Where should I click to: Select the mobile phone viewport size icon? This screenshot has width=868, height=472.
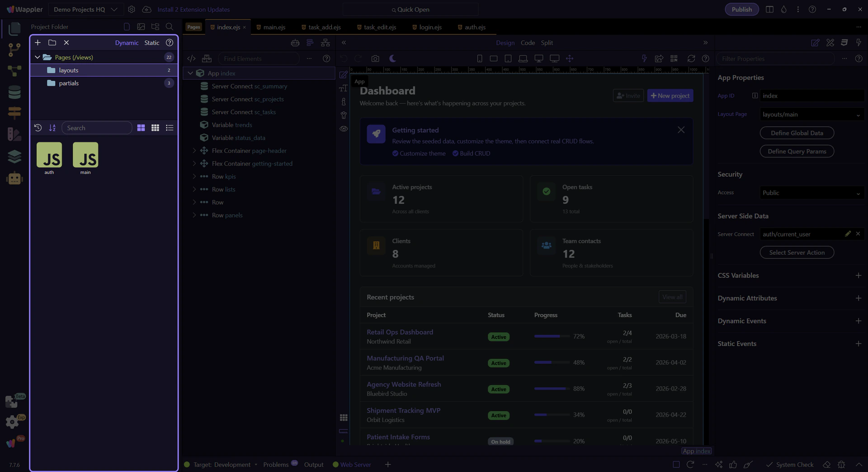point(479,58)
